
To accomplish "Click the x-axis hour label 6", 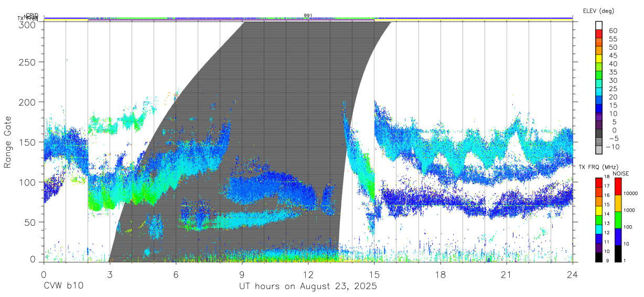I will tap(176, 275).
